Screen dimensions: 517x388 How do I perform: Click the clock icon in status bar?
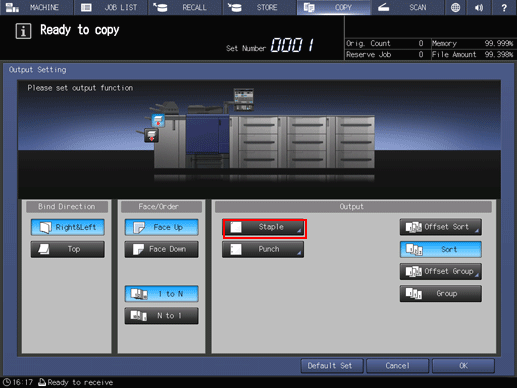pos(7,382)
